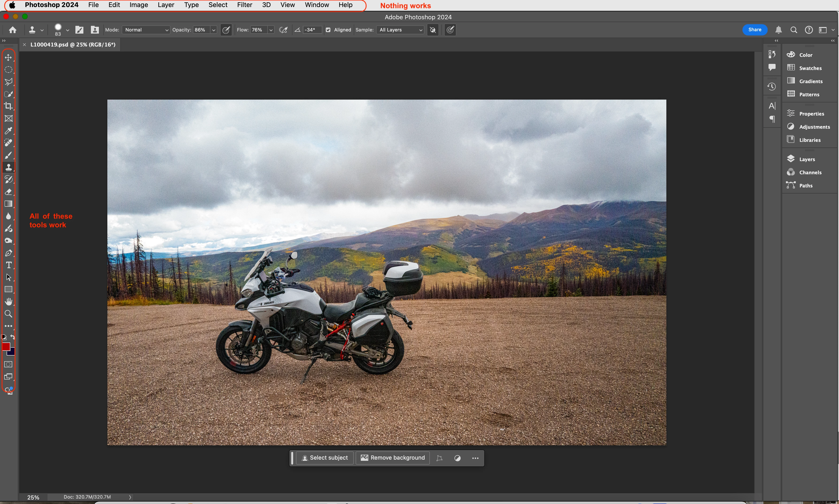Image resolution: width=839 pixels, height=504 pixels.
Task: Select the Hand tool
Action: 8,302
